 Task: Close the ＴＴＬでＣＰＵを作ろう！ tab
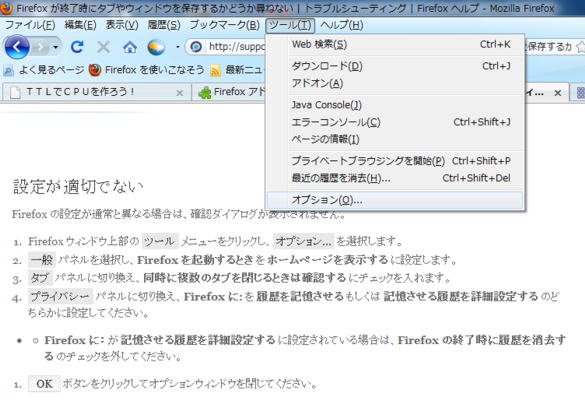pyautogui.click(x=179, y=93)
